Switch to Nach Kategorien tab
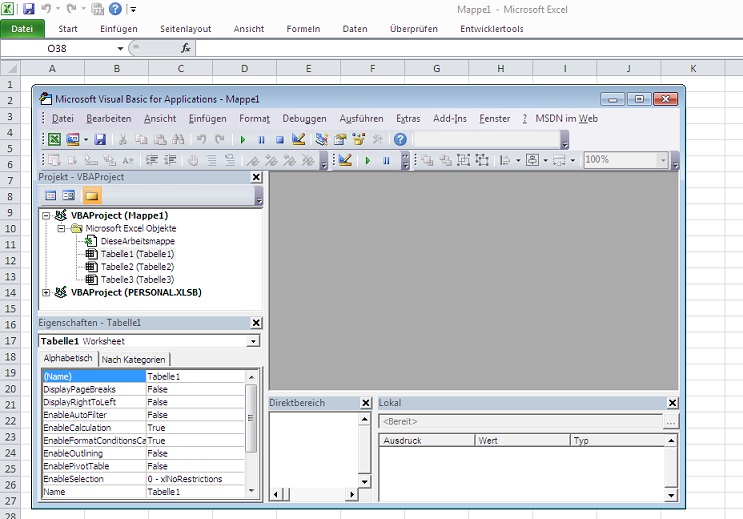743x519 pixels. 134,359
